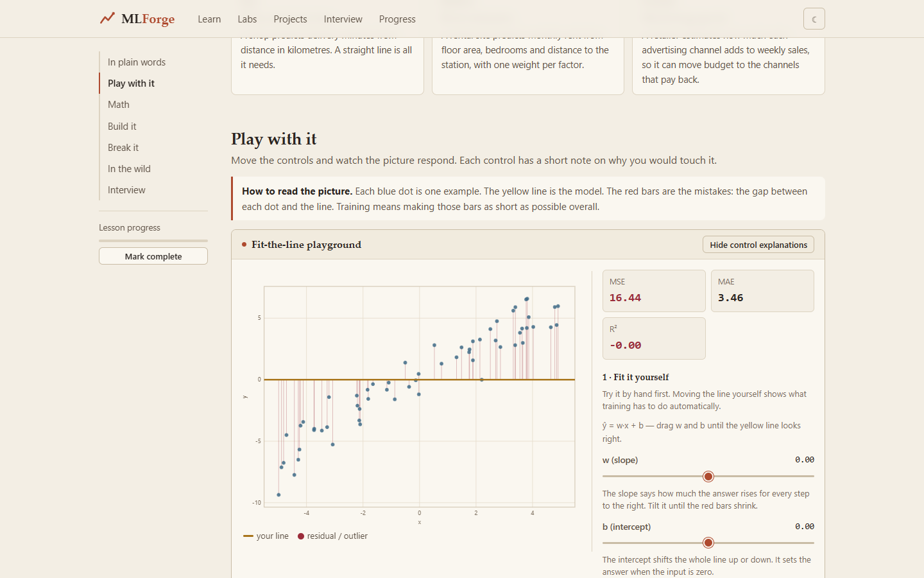Go to Labs in the top navigation

[x=247, y=19]
